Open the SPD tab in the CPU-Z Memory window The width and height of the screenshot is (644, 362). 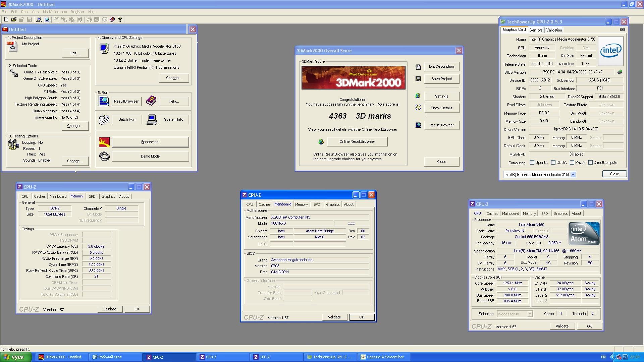(92, 196)
